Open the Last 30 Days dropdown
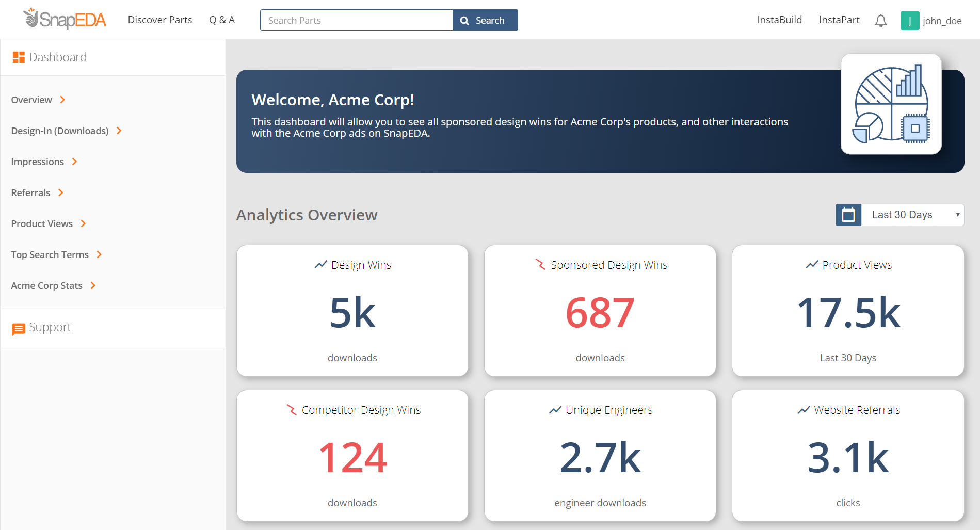Image resolution: width=980 pixels, height=530 pixels. 912,215
